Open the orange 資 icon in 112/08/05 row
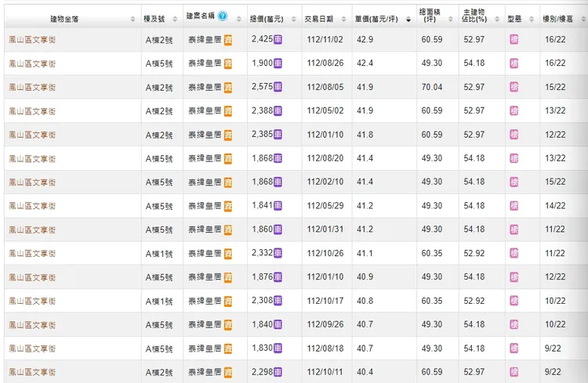Viewport: 588px width, 383px height. click(x=228, y=87)
